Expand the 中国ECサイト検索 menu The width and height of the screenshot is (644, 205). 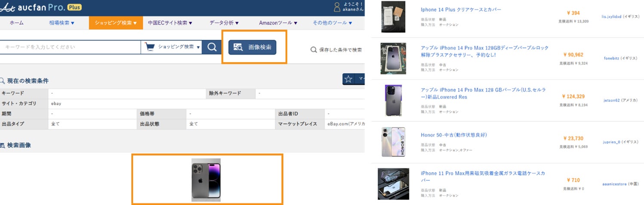point(170,23)
